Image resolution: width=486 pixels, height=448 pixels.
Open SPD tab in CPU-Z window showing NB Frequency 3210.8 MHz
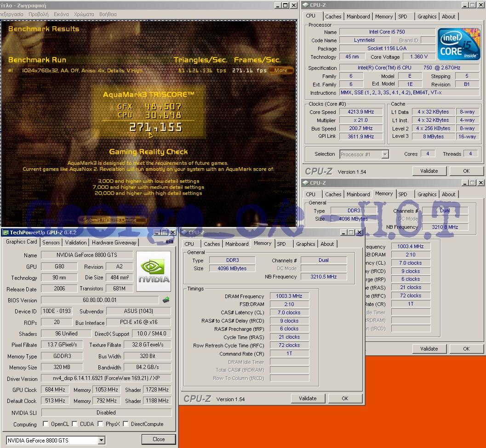click(403, 194)
